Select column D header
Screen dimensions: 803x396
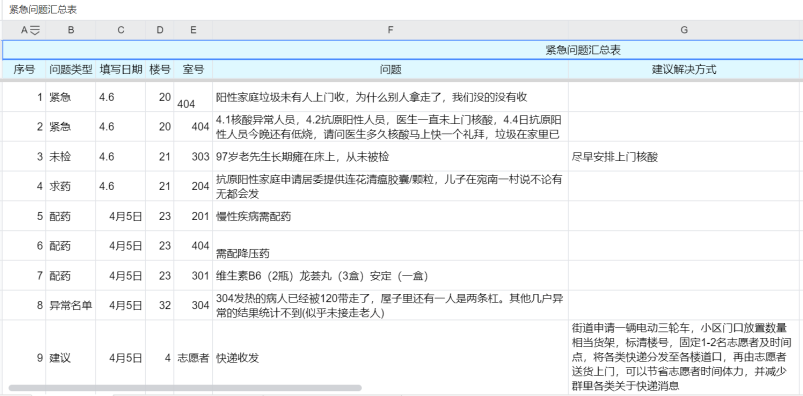tap(160, 30)
